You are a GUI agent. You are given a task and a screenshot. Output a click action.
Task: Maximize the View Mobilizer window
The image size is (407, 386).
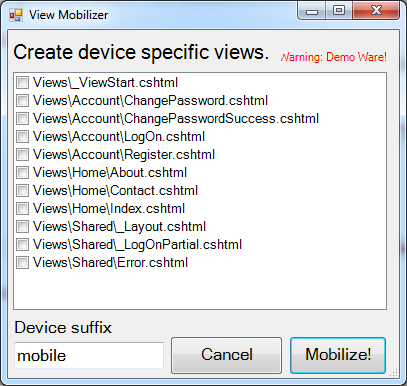tap(339, 11)
